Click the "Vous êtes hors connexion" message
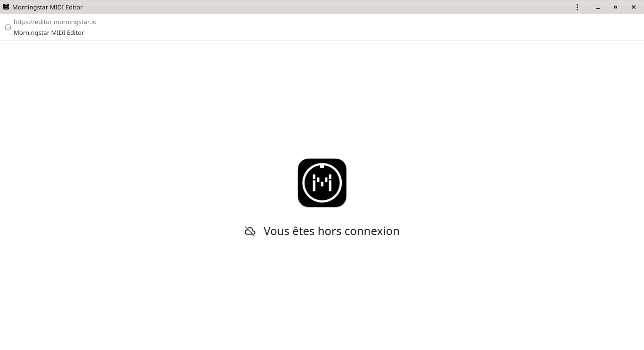 (331, 231)
